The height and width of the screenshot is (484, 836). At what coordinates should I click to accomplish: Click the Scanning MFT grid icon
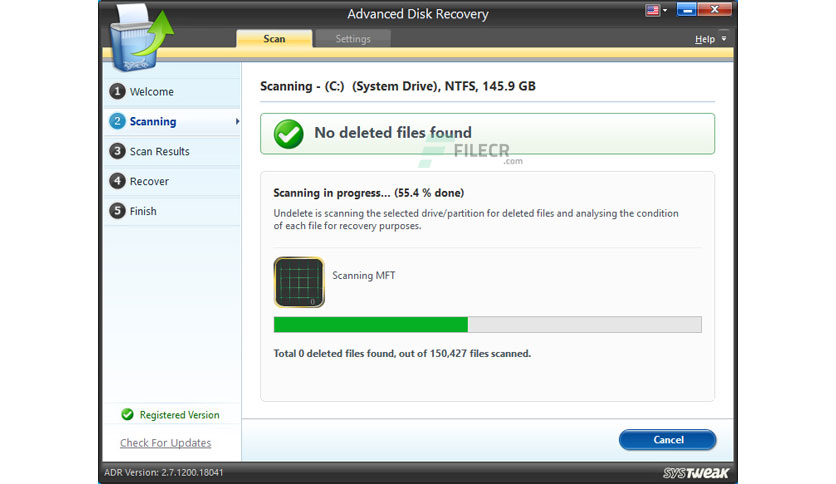[x=299, y=283]
